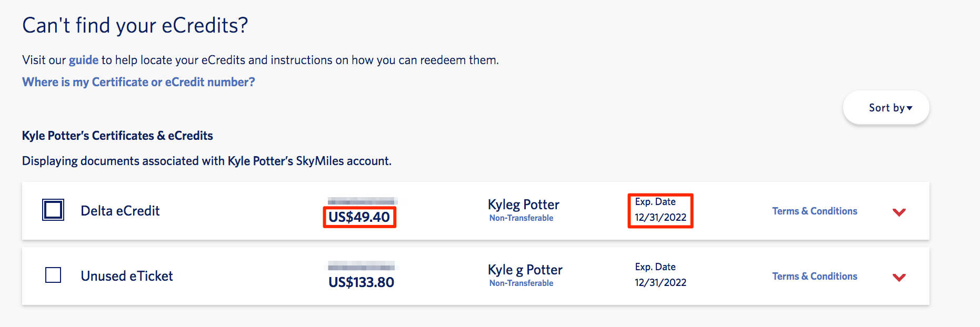Viewport: 980px width, 327px height.
Task: Click the US$133.80 eTicket amount
Action: coord(362,282)
